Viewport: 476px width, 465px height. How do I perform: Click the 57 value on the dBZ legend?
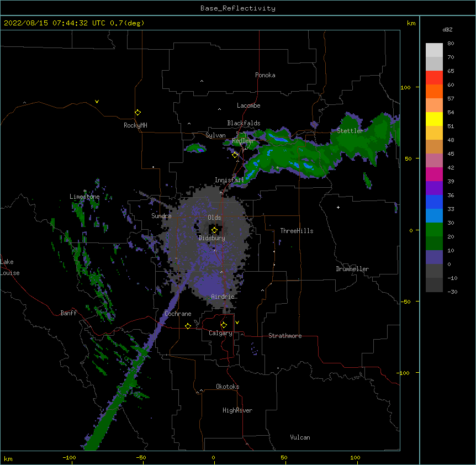pos(451,99)
